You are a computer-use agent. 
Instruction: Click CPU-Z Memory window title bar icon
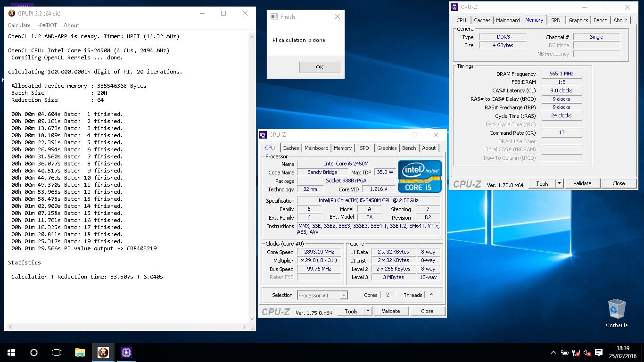(x=455, y=7)
